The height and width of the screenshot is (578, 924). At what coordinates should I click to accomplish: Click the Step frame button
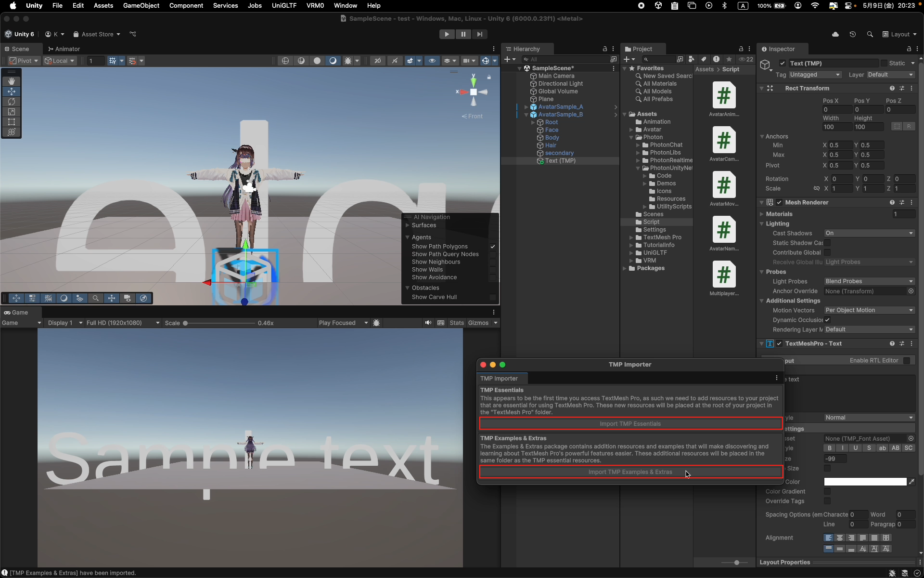pyautogui.click(x=479, y=34)
